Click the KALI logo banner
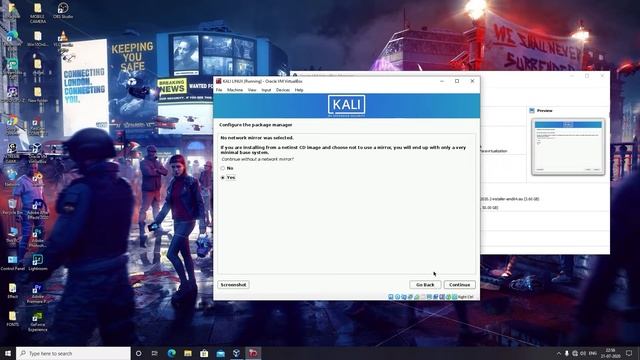 tap(347, 106)
